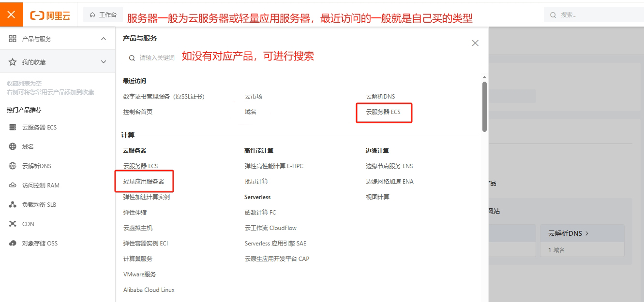The image size is (644, 302).
Task: Open 云原生应用开发平台 CAP link
Action: pyautogui.click(x=277, y=259)
